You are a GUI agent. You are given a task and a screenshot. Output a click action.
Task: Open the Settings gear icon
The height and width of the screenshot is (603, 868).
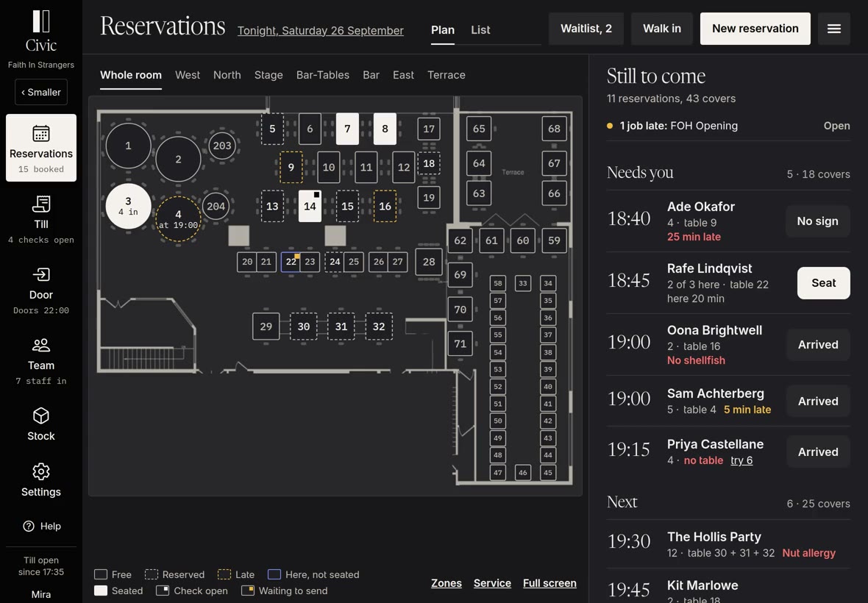coord(41,472)
